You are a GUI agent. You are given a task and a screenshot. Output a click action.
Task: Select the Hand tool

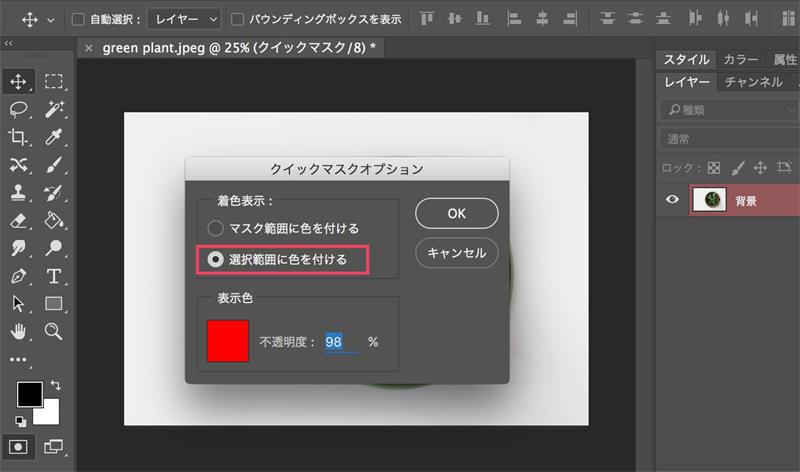tap(19, 331)
